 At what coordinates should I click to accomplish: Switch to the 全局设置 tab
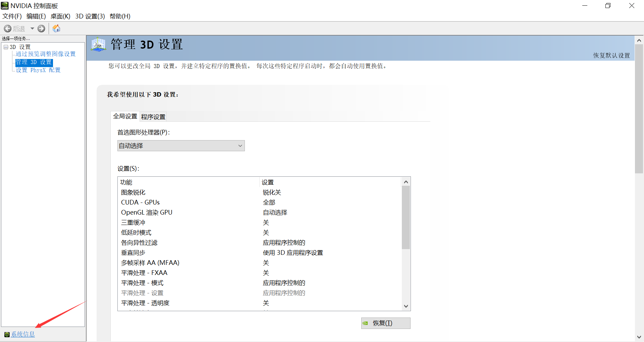pyautogui.click(x=125, y=116)
